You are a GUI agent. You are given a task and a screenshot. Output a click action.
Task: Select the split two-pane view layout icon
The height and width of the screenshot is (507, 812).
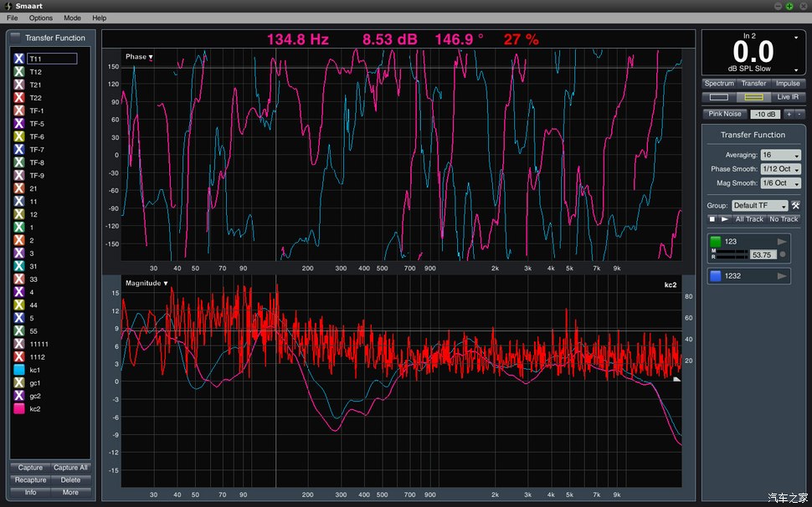pyautogui.click(x=753, y=97)
